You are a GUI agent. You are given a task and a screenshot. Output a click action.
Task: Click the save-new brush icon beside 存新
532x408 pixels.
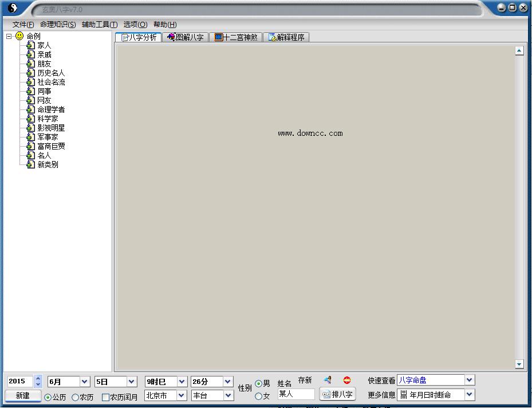326,379
